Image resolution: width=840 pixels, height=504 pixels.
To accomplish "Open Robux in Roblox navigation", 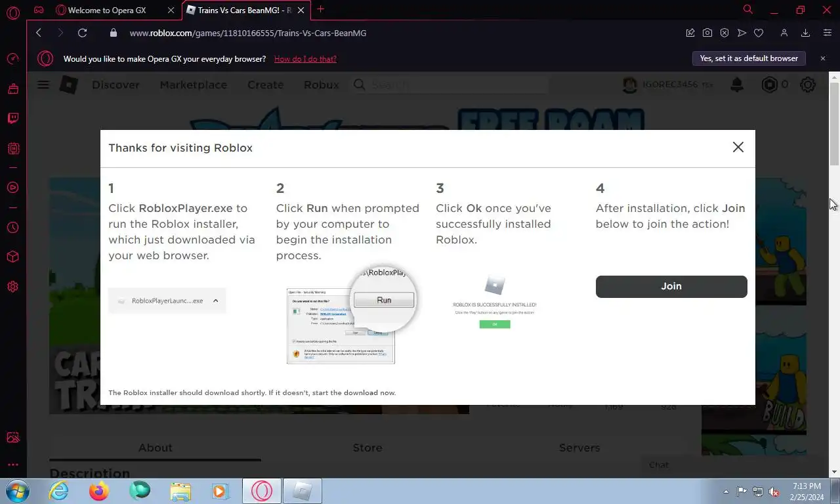I will point(322,85).
